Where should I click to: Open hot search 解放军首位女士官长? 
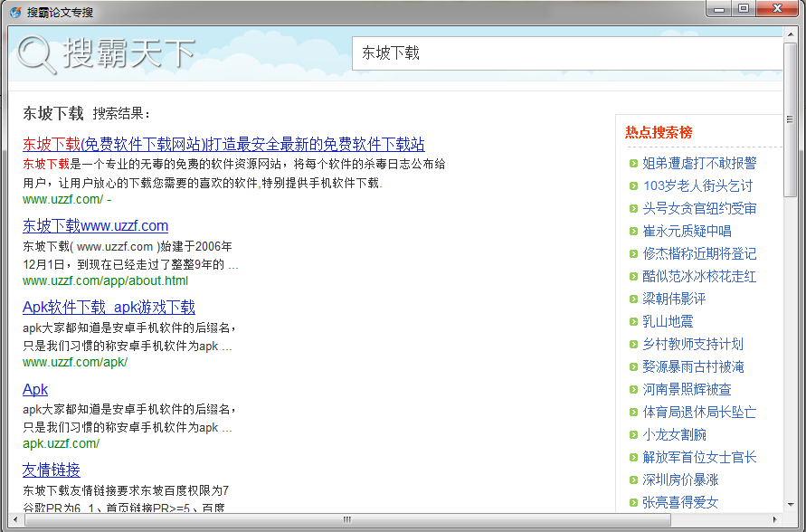coord(699,458)
